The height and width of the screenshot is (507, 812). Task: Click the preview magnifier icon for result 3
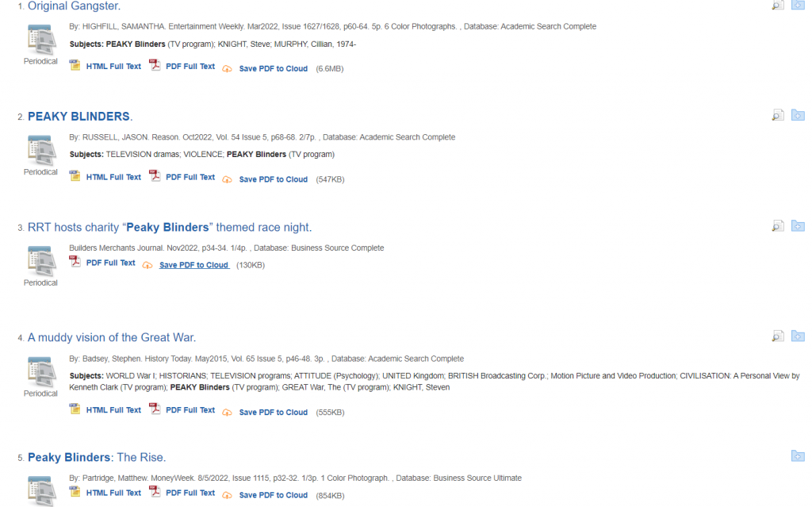pos(777,226)
